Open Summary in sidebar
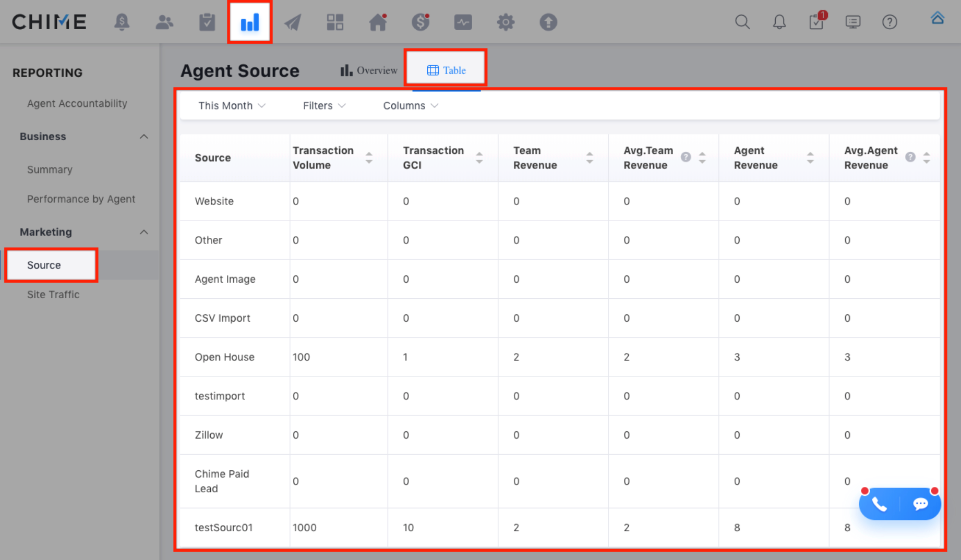This screenshot has width=961, height=560. [x=50, y=169]
